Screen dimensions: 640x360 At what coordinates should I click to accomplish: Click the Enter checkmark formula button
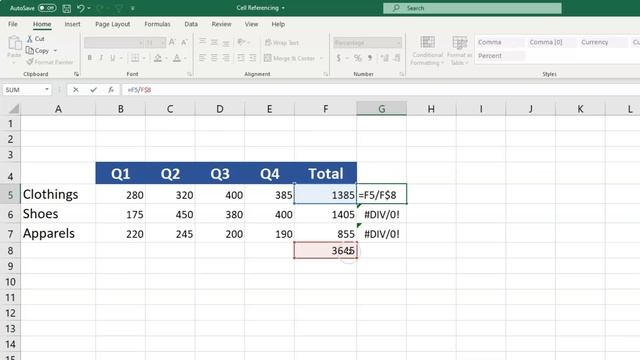(93, 89)
